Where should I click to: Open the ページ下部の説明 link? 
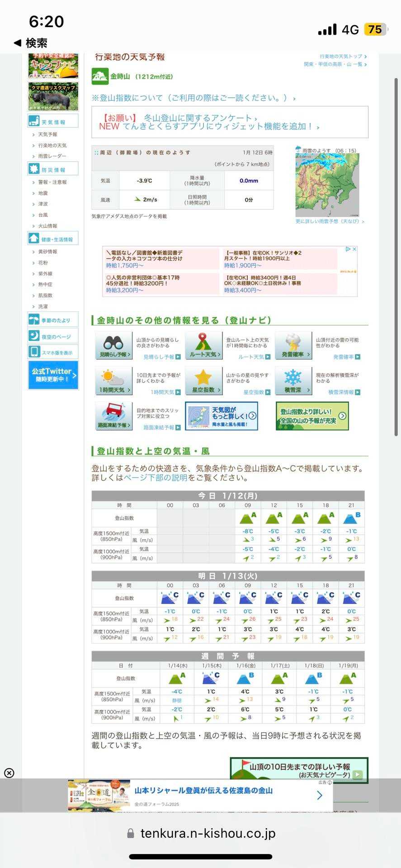[x=155, y=478]
